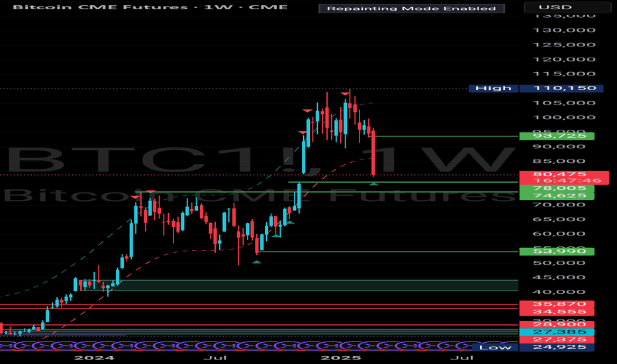Click the red 28,900 level label

557,325
